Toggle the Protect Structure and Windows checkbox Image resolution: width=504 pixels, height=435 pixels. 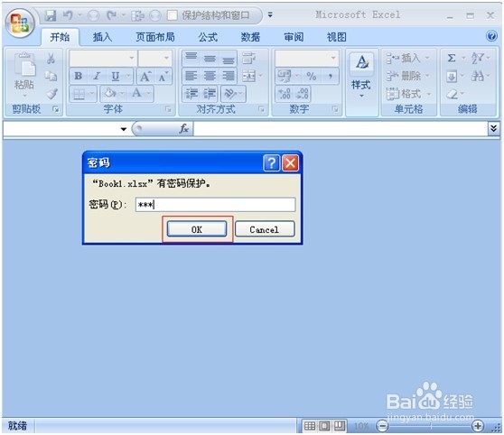(x=173, y=15)
